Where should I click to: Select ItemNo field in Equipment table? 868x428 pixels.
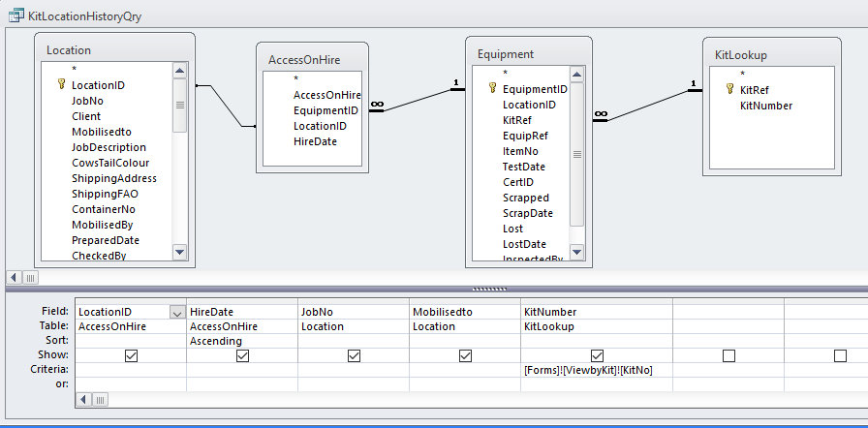(x=520, y=151)
